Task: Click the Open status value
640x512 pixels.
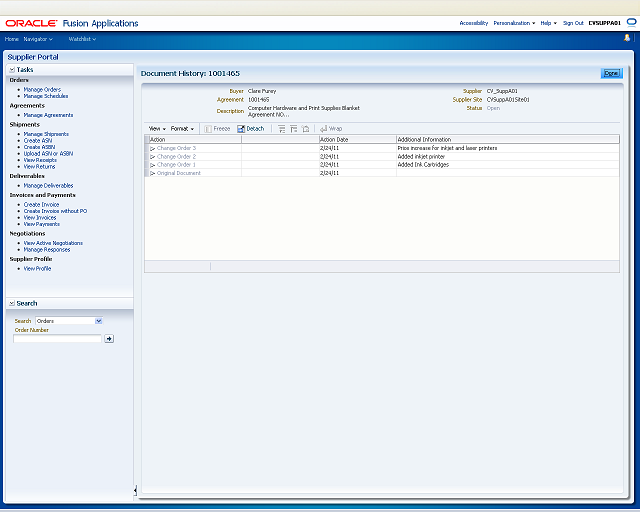Action: (x=493, y=108)
